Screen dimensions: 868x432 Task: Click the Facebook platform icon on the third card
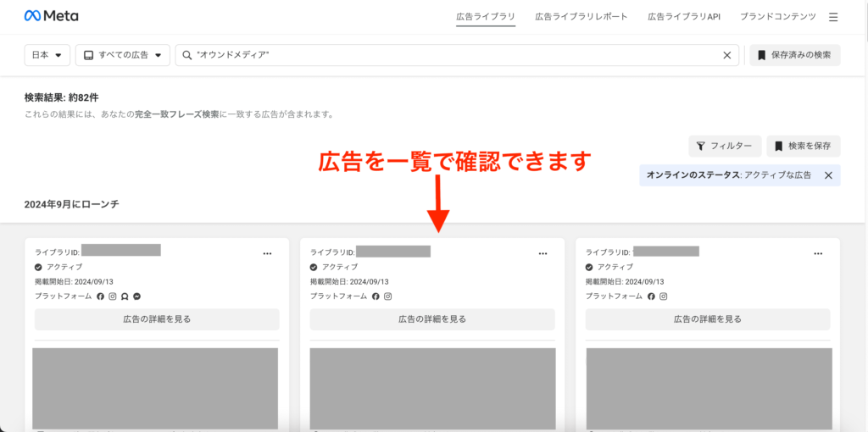click(651, 296)
